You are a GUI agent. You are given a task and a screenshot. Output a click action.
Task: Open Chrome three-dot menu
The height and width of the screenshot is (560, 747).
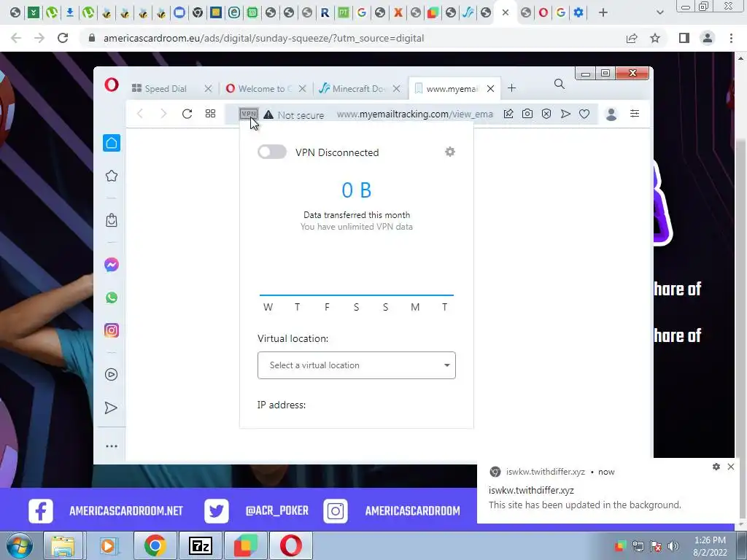731,38
